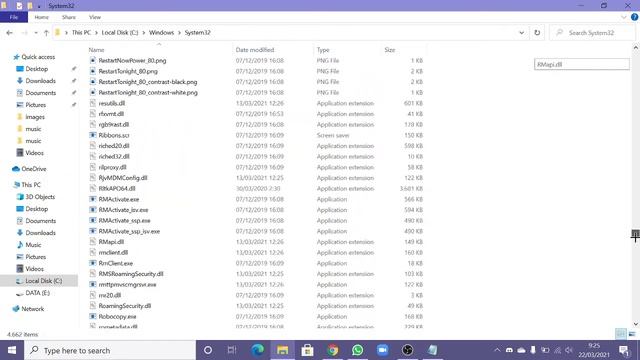This screenshot has height=360, width=640.
Task: Switch to details view layout button
Action: point(621,334)
